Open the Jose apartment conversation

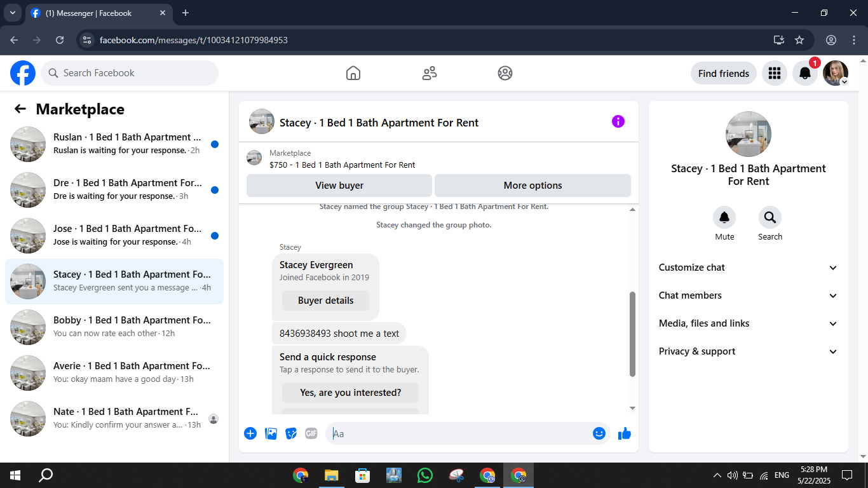114,236
